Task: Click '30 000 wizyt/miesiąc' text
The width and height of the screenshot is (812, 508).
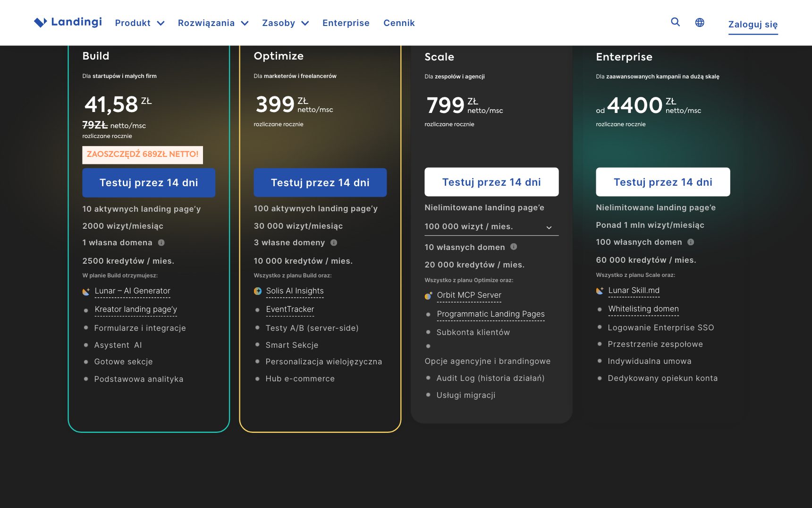Action: coord(298,226)
